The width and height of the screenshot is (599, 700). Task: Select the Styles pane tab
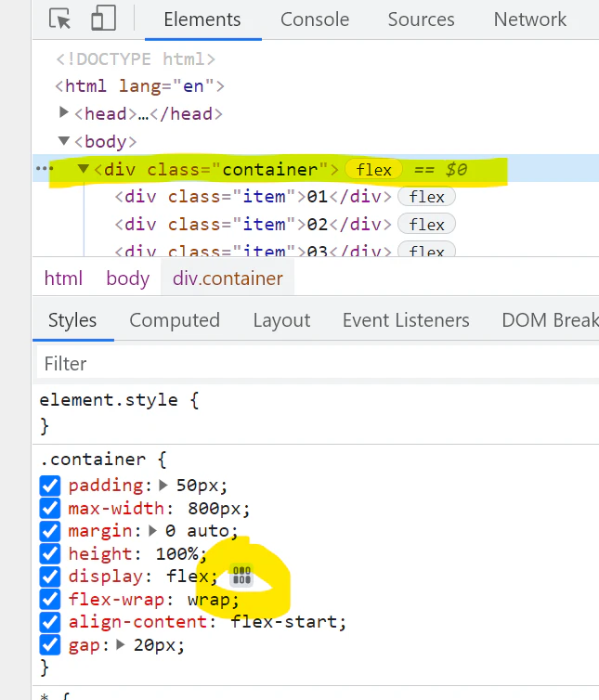pos(72,320)
